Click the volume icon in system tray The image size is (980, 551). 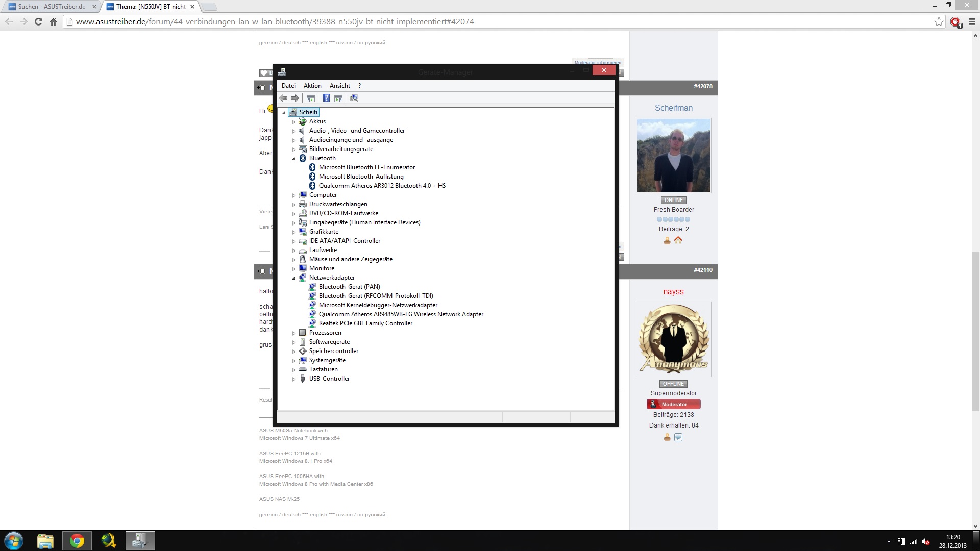pos(926,541)
